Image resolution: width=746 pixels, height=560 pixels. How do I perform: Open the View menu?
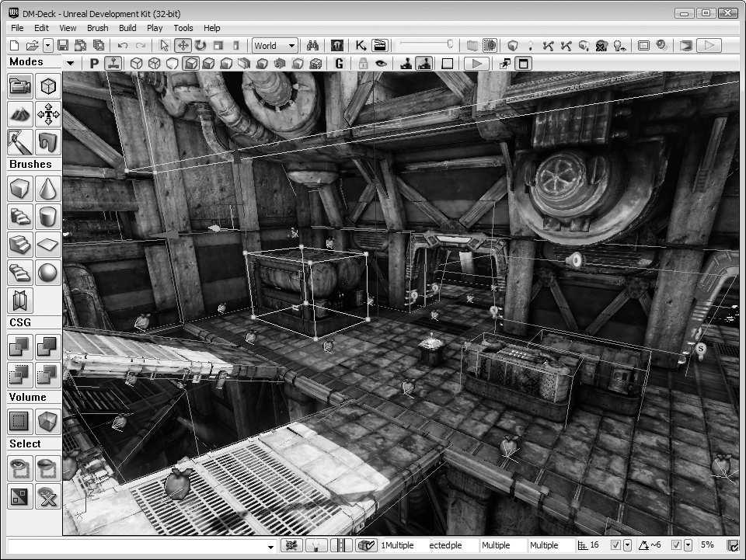68,28
